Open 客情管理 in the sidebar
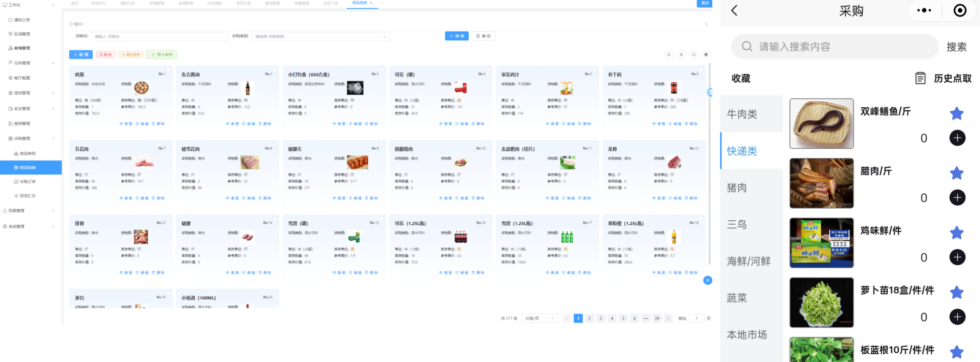Image resolution: width=980 pixels, height=362 pixels. pyautogui.click(x=22, y=48)
